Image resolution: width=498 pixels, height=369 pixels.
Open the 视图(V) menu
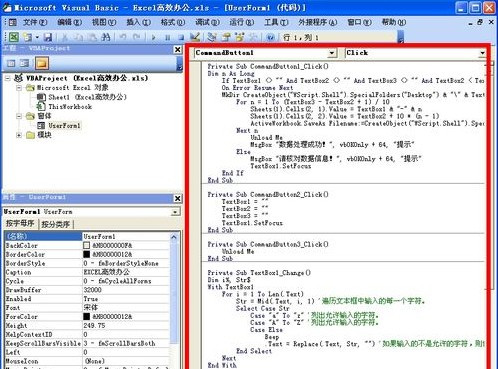pyautogui.click(x=104, y=22)
